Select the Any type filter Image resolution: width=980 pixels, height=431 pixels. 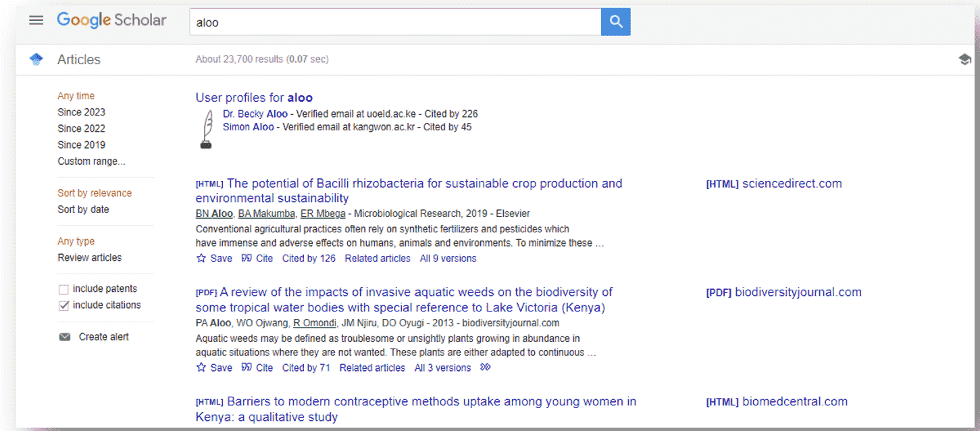[x=76, y=241]
